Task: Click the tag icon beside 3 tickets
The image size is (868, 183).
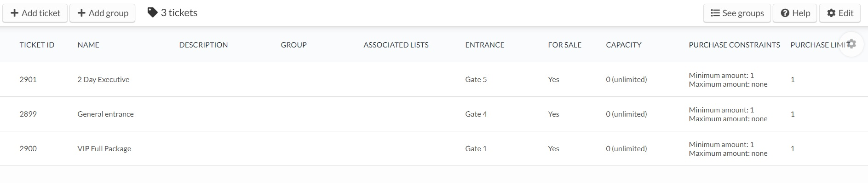Action: 152,13
